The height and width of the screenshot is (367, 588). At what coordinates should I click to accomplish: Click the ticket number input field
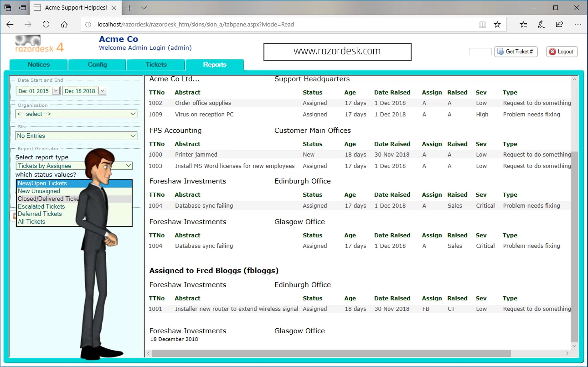(480, 52)
